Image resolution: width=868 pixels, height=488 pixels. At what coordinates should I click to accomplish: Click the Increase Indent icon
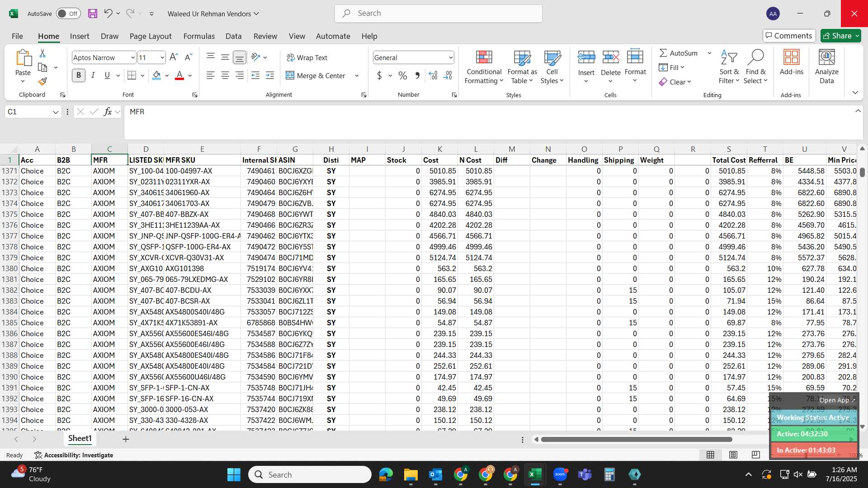click(x=270, y=75)
